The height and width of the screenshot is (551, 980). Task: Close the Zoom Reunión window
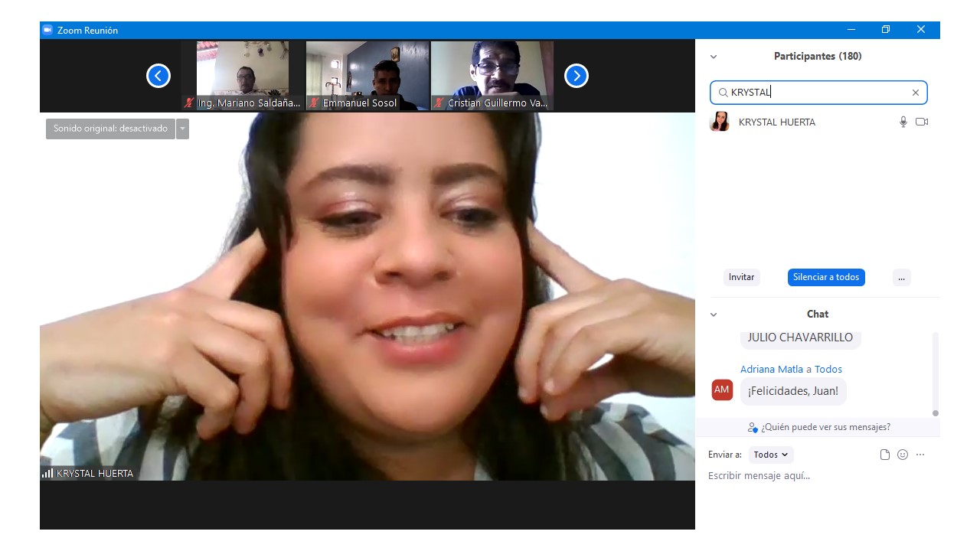click(921, 30)
